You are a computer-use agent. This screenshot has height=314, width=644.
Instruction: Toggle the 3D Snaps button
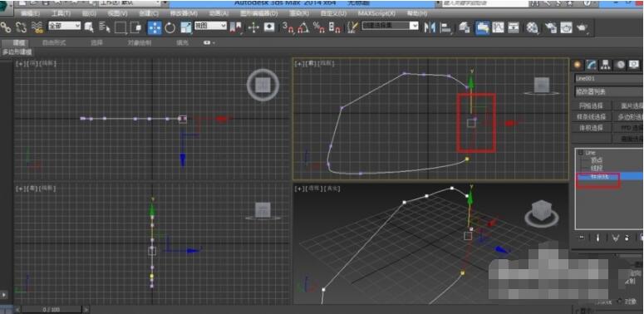pos(288,27)
